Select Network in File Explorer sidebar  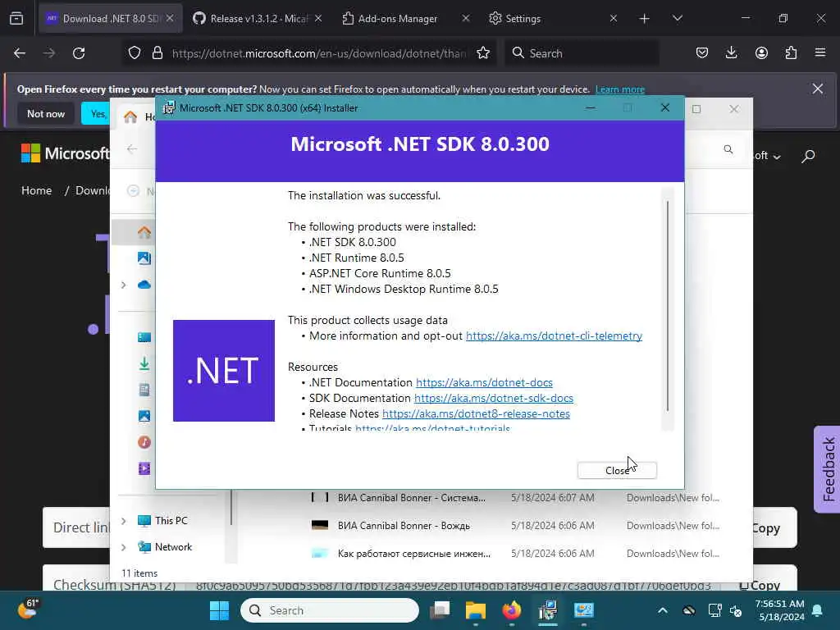point(165,547)
